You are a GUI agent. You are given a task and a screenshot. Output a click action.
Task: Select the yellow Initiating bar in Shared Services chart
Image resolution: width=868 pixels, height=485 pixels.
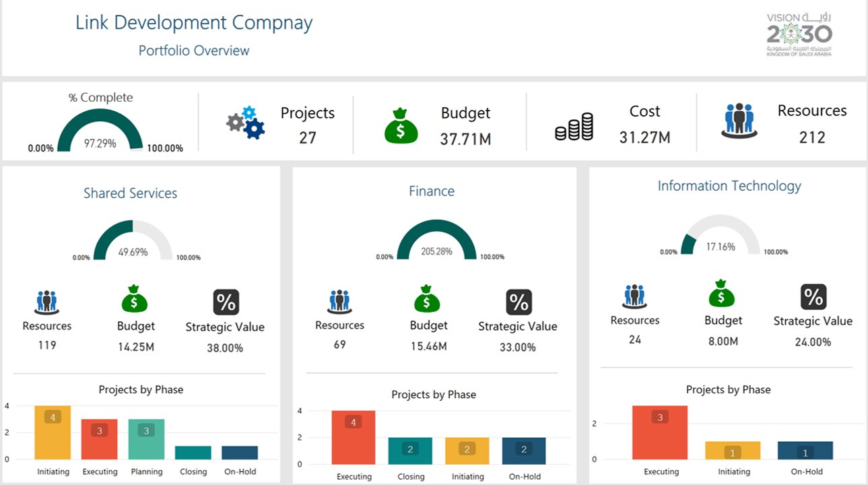point(53,432)
